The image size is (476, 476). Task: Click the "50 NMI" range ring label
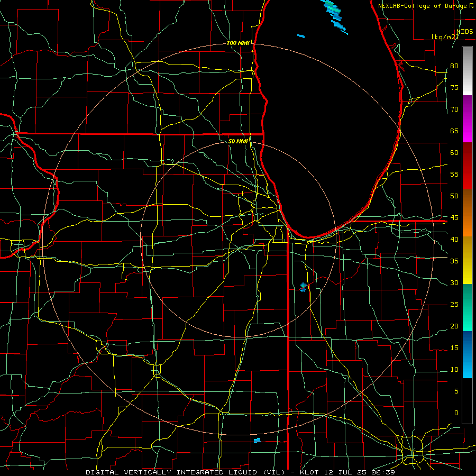click(238, 141)
